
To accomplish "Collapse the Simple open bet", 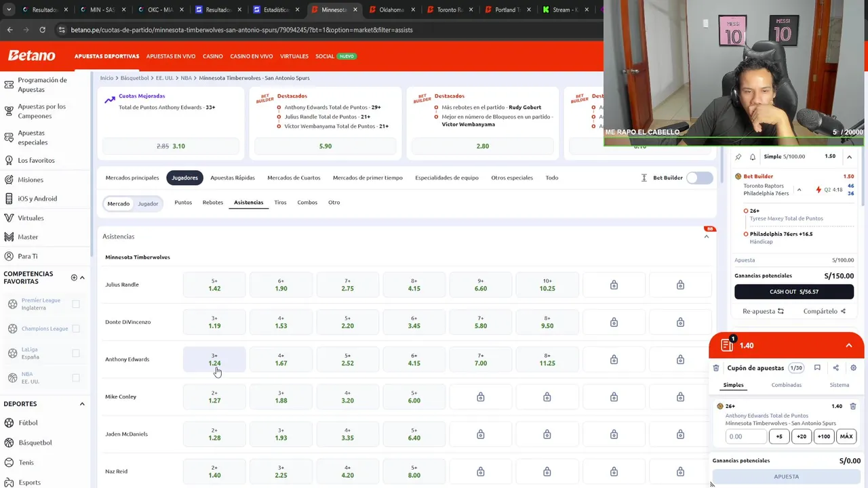I will coord(849,157).
